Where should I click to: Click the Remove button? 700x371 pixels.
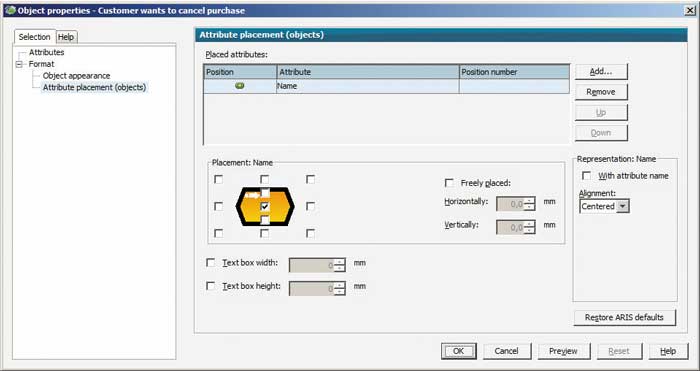601,92
